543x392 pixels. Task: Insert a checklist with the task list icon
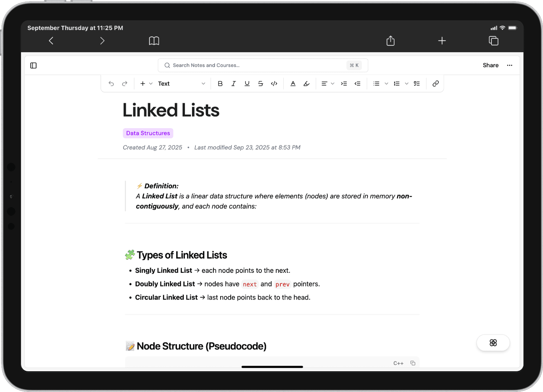tap(417, 84)
